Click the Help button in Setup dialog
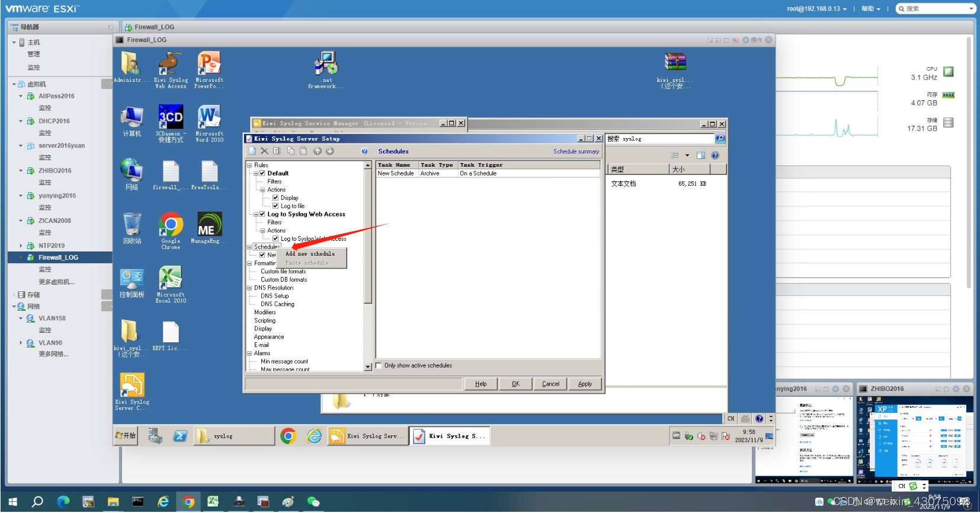Image resolution: width=980 pixels, height=513 pixels. 481,384
